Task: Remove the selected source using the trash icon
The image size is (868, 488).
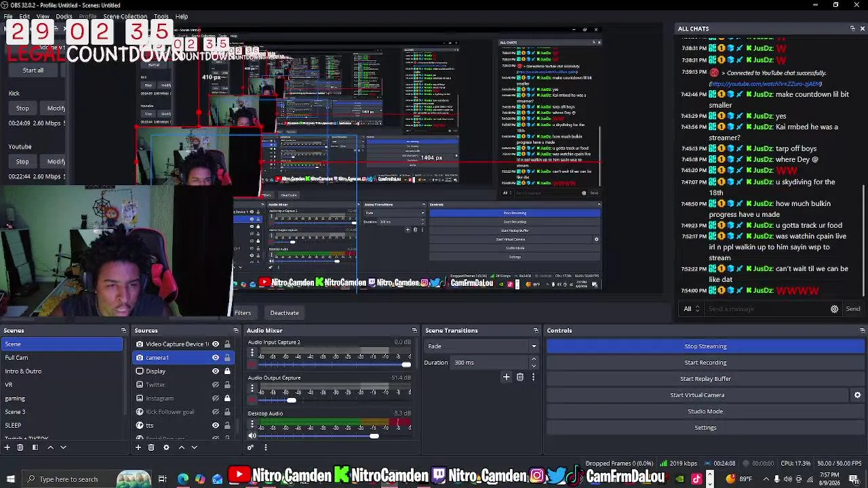Action: 151,447
